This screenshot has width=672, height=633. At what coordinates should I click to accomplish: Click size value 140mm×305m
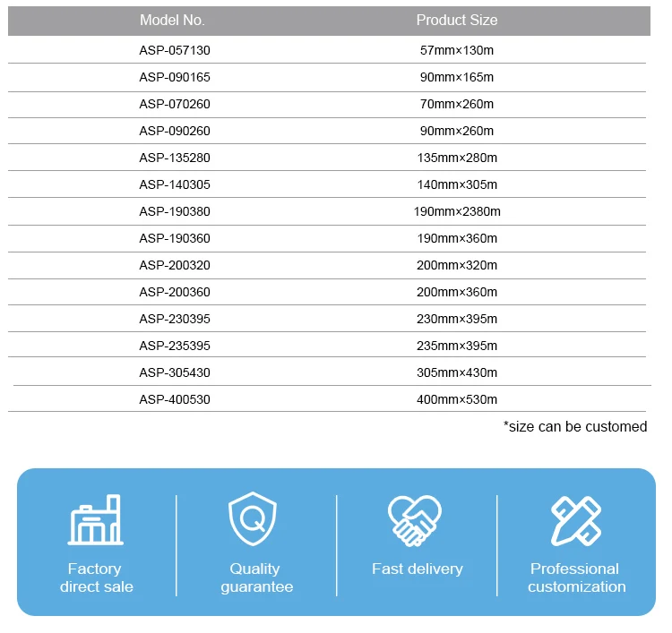457,184
